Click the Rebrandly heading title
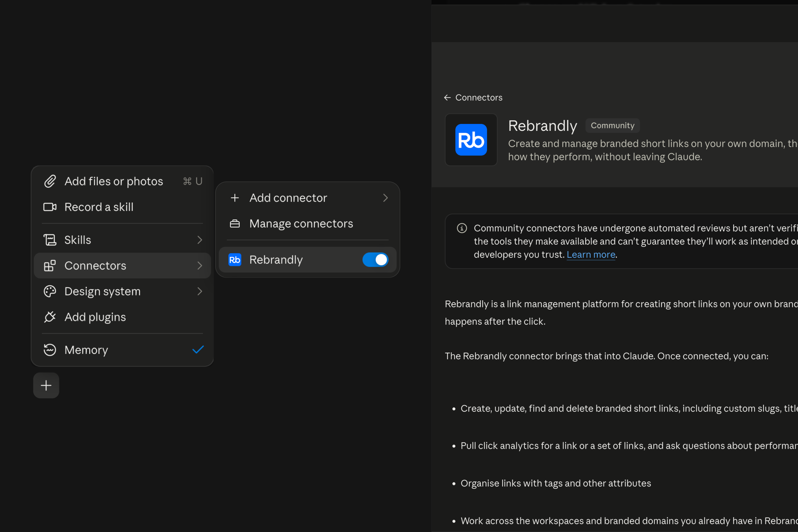The height and width of the screenshot is (532, 798). click(x=542, y=126)
